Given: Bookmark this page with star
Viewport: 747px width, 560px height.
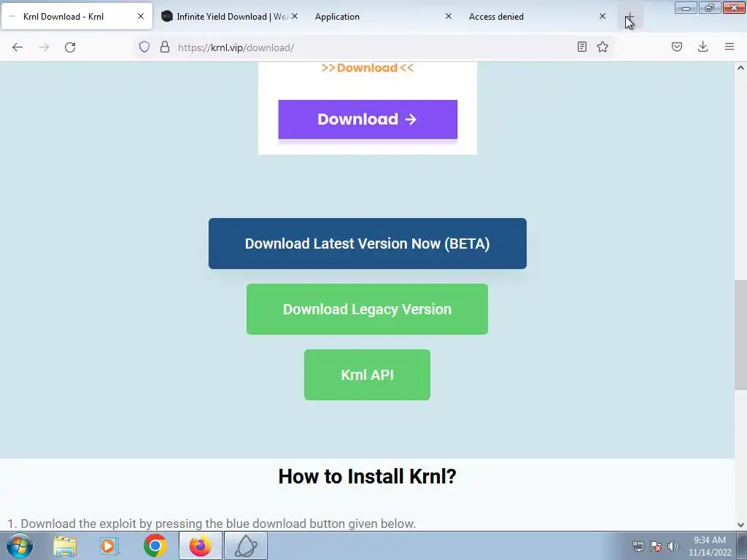Looking at the screenshot, I should [603, 47].
